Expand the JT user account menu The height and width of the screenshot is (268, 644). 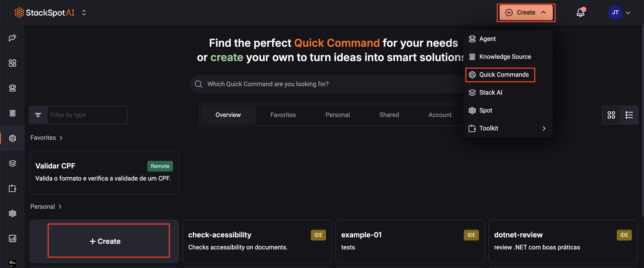(619, 13)
